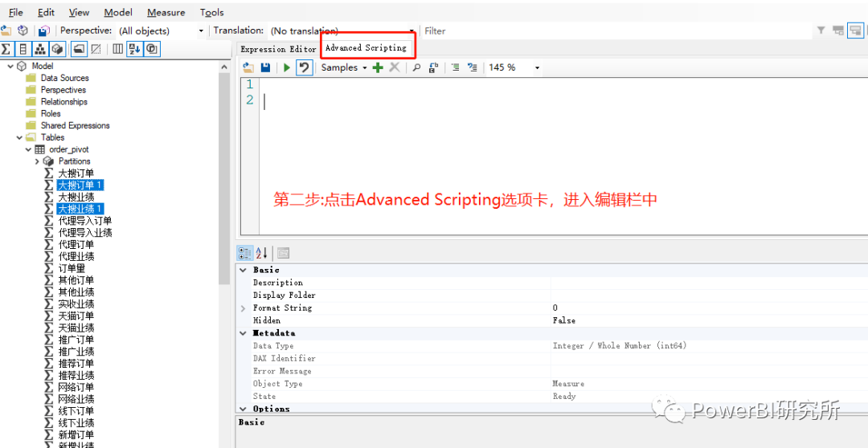The width and height of the screenshot is (868, 448).
Task: Toggle the Show Hidden Objects button
Action: tap(96, 49)
